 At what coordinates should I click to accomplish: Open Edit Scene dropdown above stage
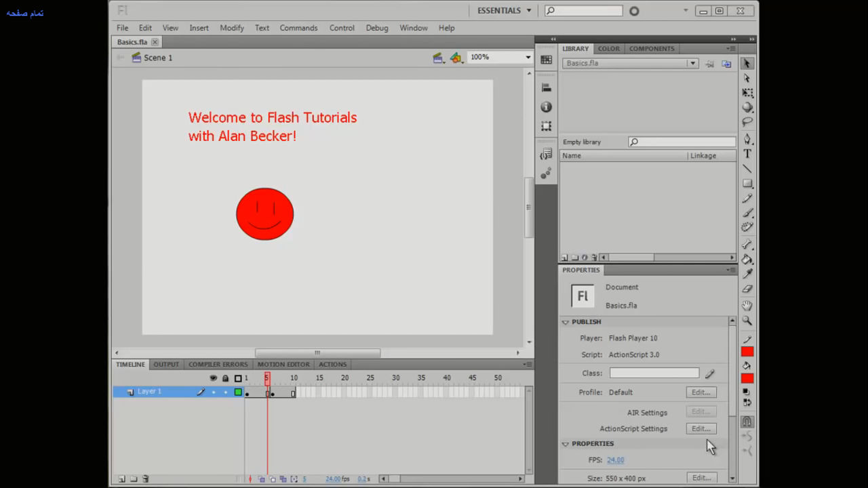click(439, 58)
